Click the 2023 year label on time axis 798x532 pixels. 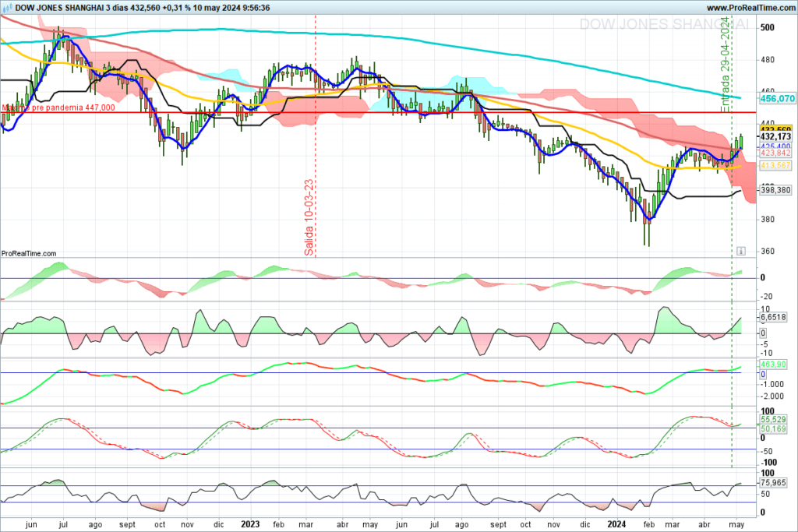pos(250,524)
